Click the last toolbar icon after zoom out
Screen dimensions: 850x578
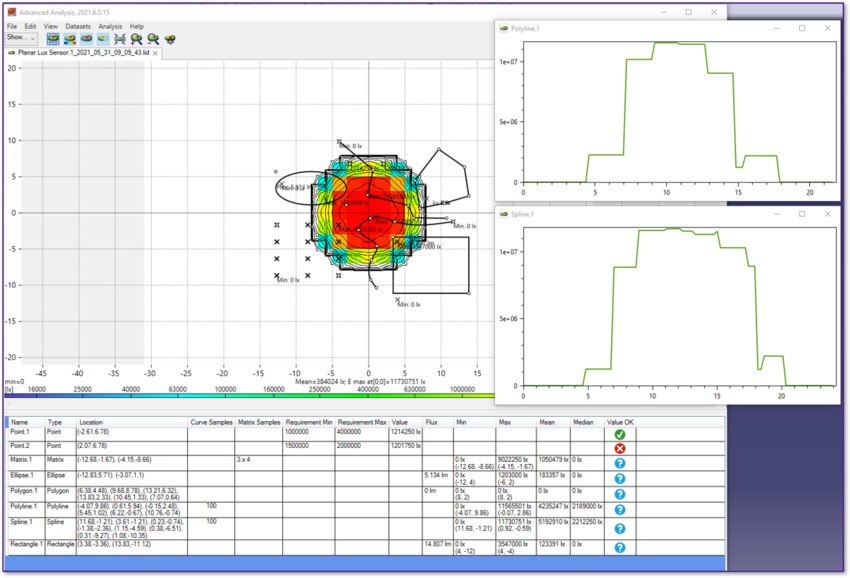(170, 39)
